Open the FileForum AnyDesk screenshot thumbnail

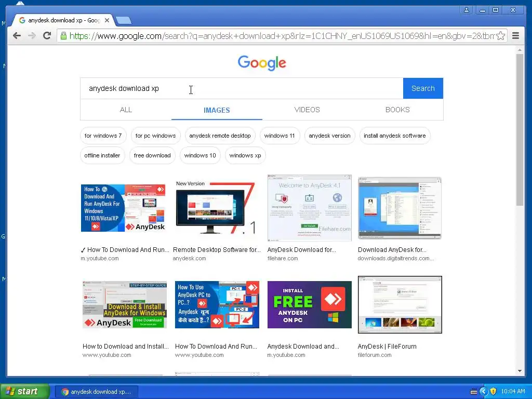coord(400,304)
